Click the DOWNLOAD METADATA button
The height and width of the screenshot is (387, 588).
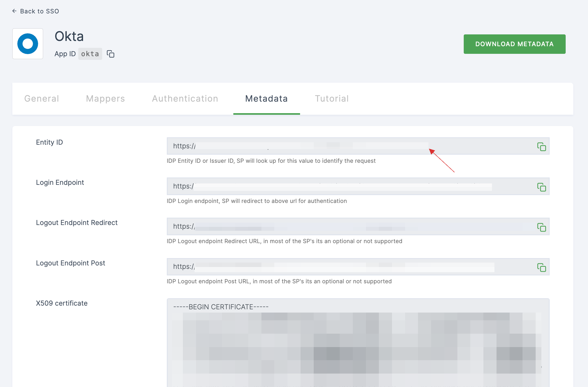[514, 44]
